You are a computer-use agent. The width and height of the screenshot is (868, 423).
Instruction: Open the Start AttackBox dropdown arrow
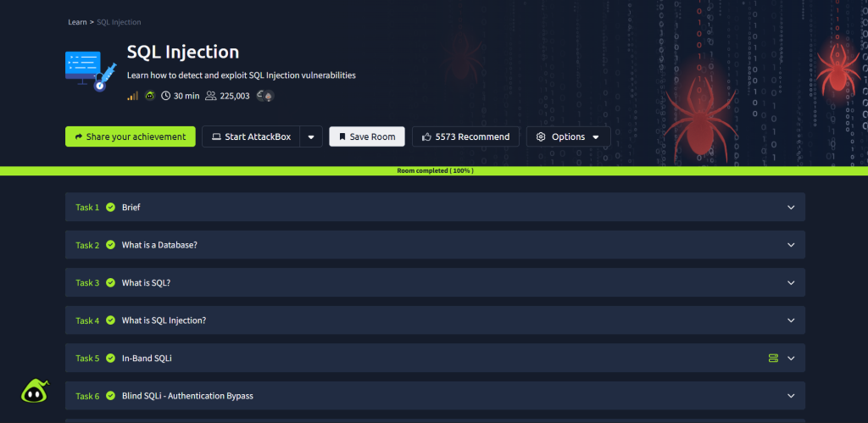click(x=311, y=136)
